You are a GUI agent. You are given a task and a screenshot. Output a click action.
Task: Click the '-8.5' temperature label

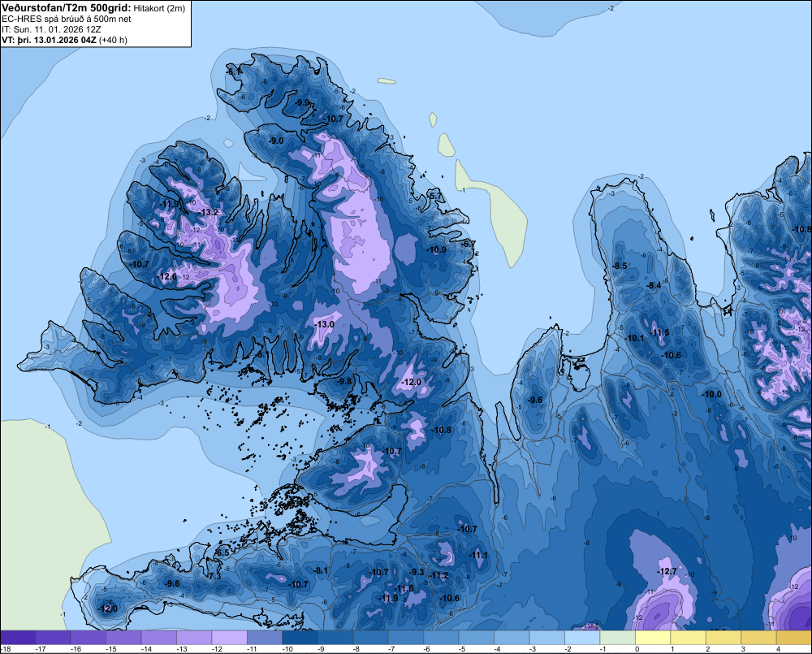pos(620,266)
